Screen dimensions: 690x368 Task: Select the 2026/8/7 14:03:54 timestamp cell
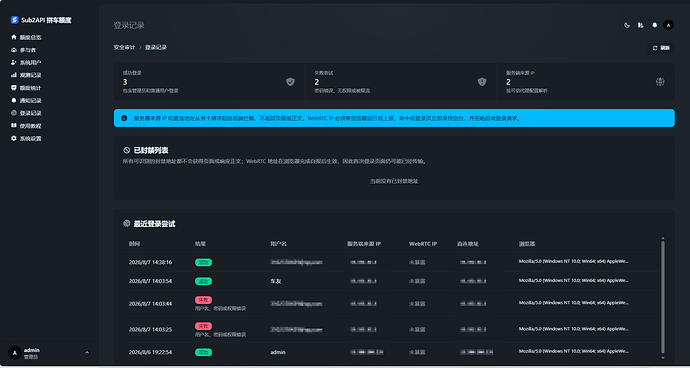(150, 281)
